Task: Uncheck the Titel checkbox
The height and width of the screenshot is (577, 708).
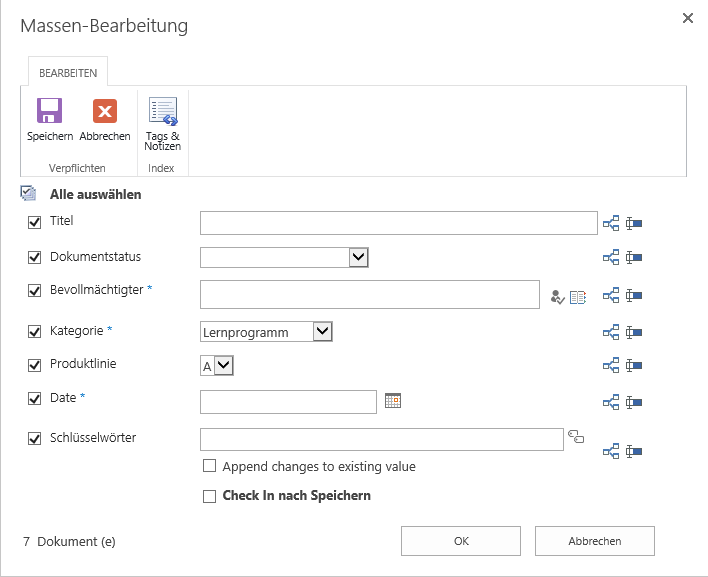Action: pyautogui.click(x=34, y=222)
